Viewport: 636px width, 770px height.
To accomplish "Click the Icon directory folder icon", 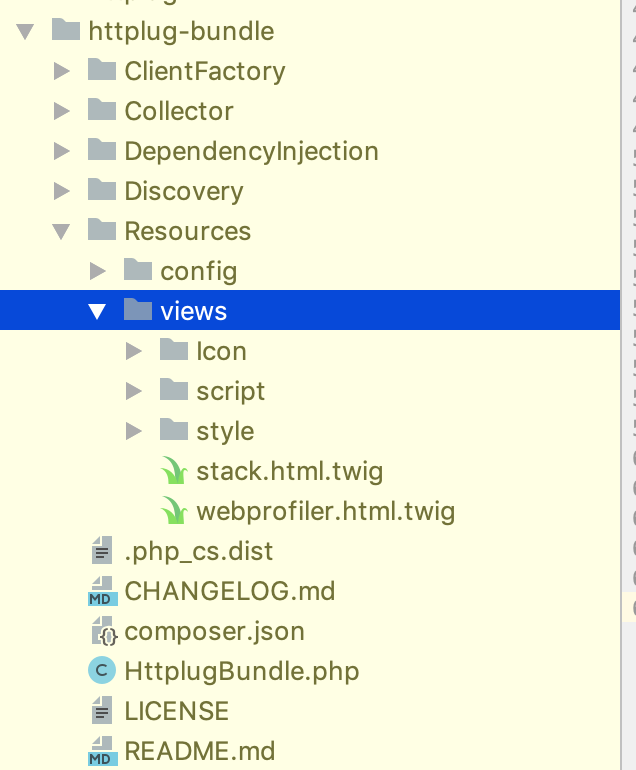I will (174, 349).
